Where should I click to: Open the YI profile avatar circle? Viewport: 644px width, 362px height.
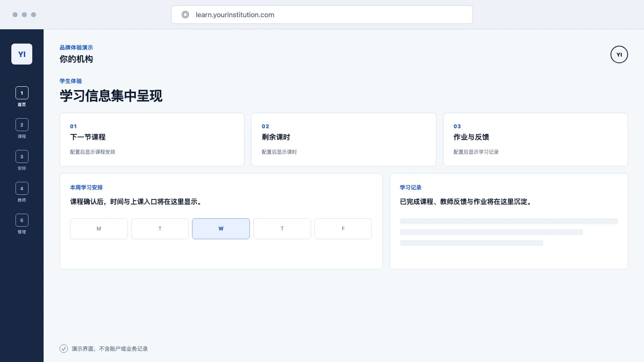[x=619, y=54]
